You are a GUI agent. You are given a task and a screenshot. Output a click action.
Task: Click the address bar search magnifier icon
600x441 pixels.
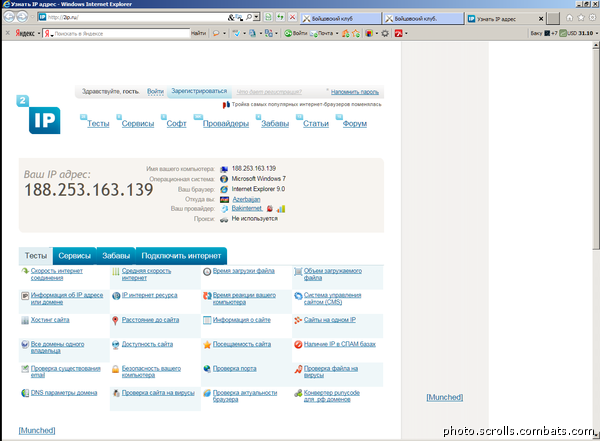coord(249,17)
